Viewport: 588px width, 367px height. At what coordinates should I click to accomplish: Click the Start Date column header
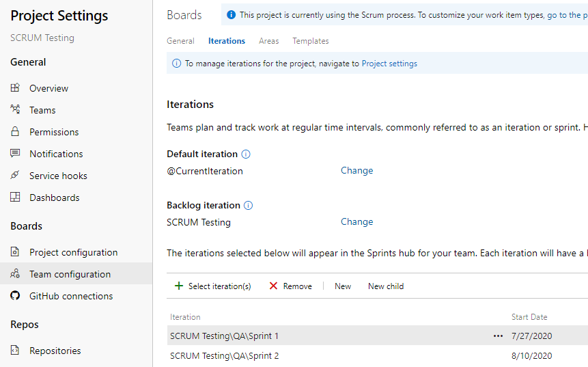pos(529,317)
